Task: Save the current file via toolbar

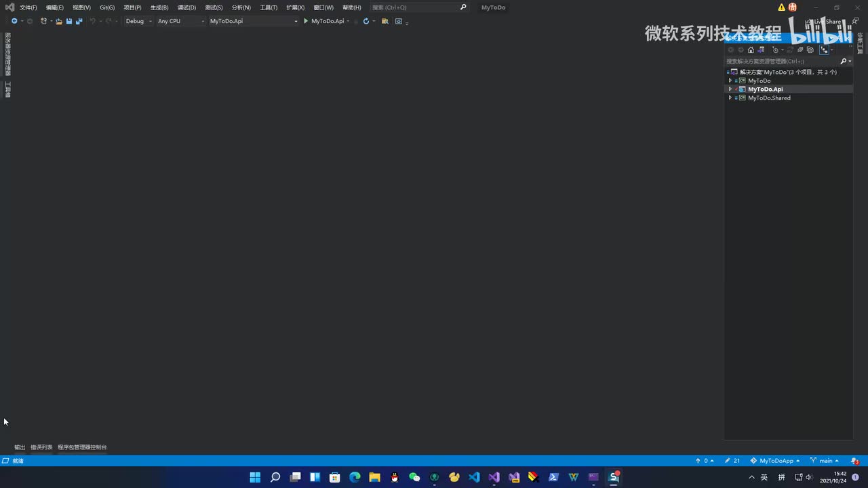Action: 69,21
